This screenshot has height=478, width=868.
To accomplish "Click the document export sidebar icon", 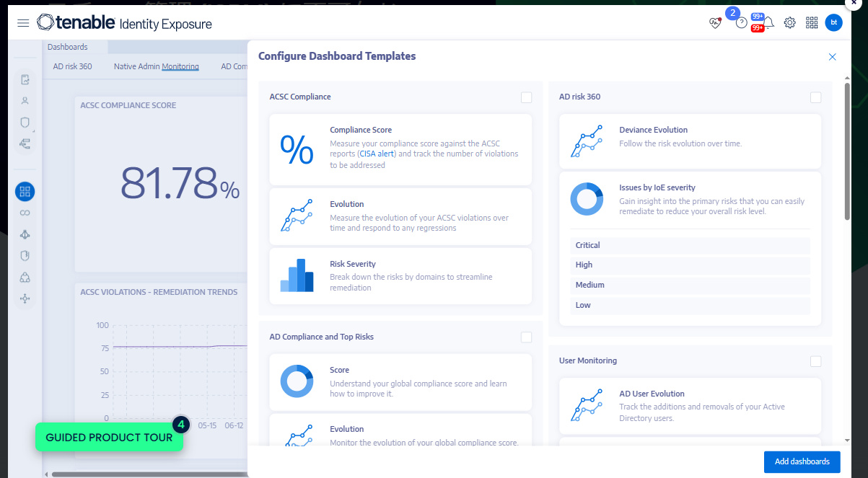I will [x=25, y=80].
